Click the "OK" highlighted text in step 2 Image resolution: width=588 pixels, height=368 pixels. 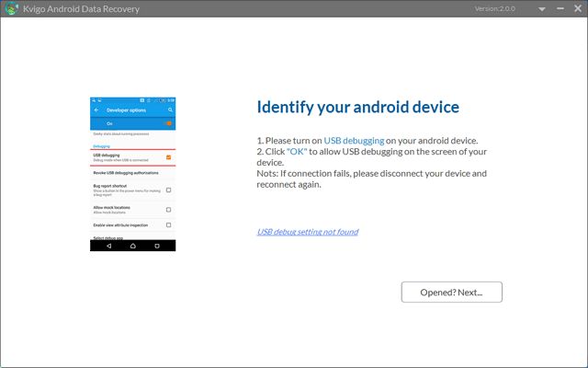point(297,151)
